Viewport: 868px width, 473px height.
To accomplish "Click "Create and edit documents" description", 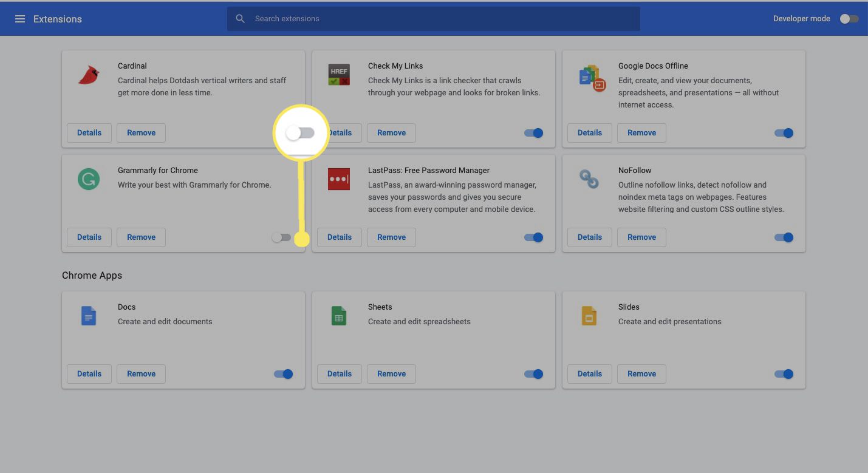I will pyautogui.click(x=165, y=322).
